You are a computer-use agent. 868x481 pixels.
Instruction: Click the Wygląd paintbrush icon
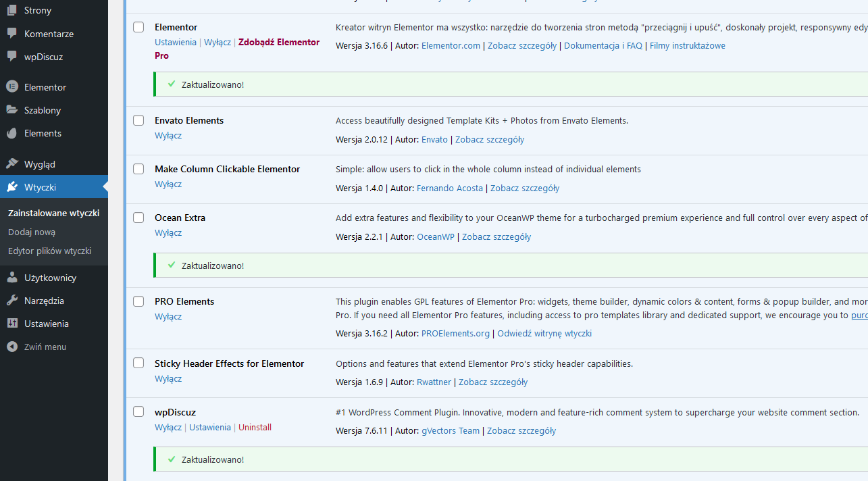coord(11,163)
